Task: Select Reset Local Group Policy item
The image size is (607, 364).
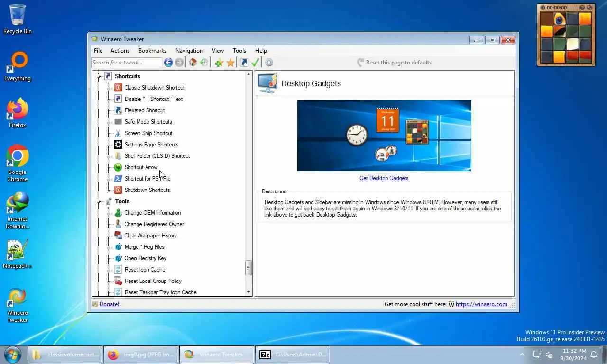Action: pyautogui.click(x=153, y=281)
